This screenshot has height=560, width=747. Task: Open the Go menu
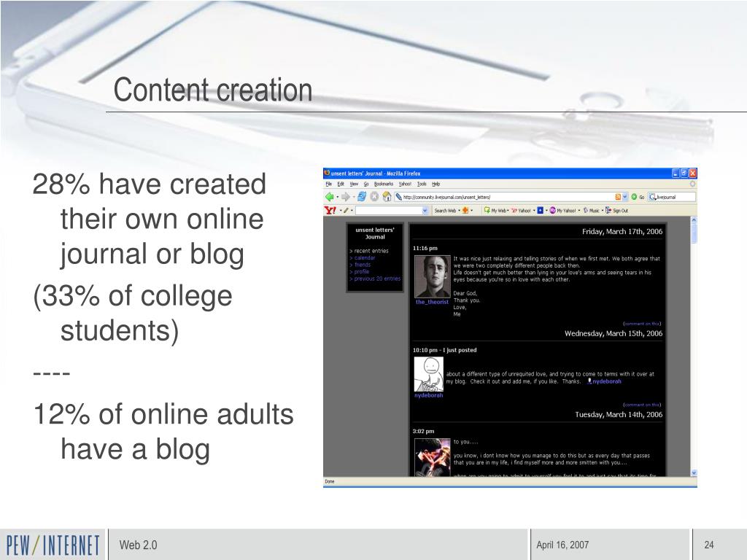(366, 184)
